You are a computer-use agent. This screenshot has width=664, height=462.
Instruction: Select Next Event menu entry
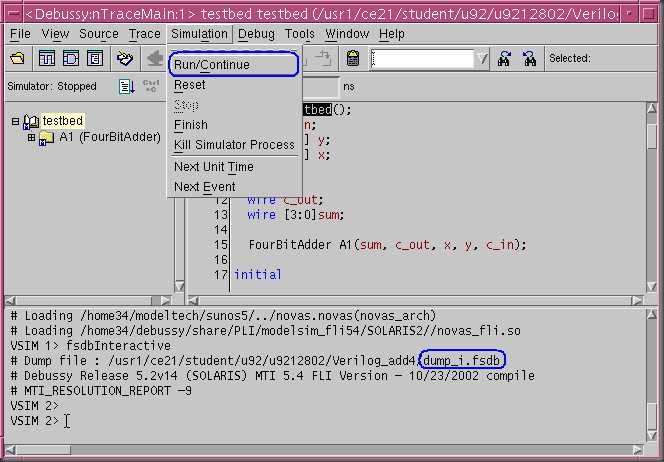click(x=235, y=187)
